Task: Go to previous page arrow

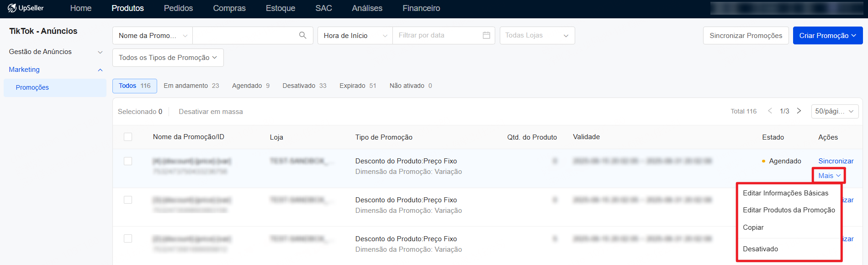Action: 770,111
